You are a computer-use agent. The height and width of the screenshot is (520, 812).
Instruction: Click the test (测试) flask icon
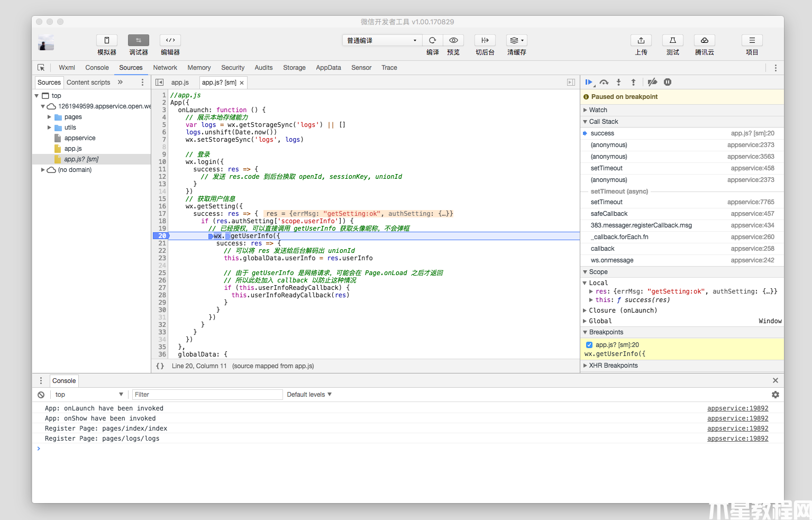(673, 40)
